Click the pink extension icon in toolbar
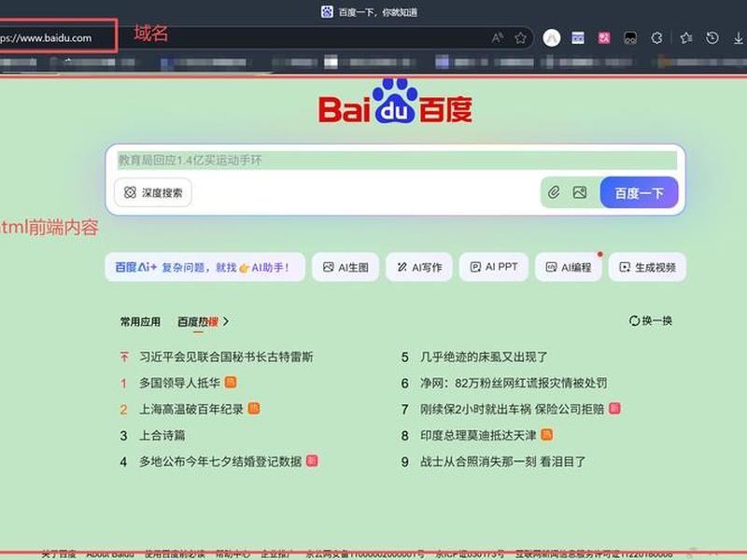747x560 pixels. 604,38
